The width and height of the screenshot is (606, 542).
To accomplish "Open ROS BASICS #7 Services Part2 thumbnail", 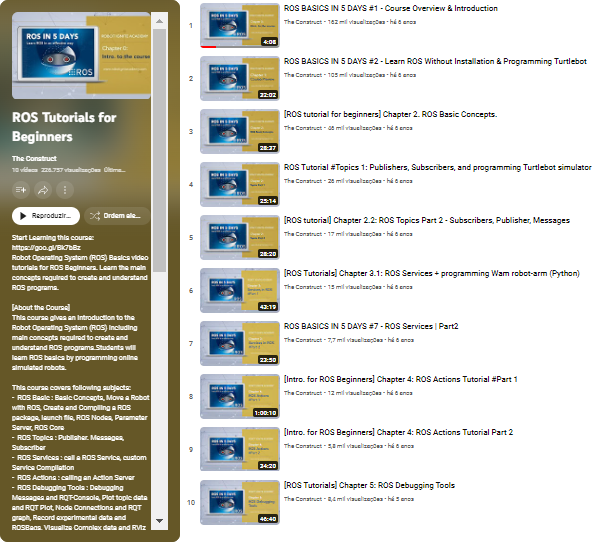I will tap(239, 343).
